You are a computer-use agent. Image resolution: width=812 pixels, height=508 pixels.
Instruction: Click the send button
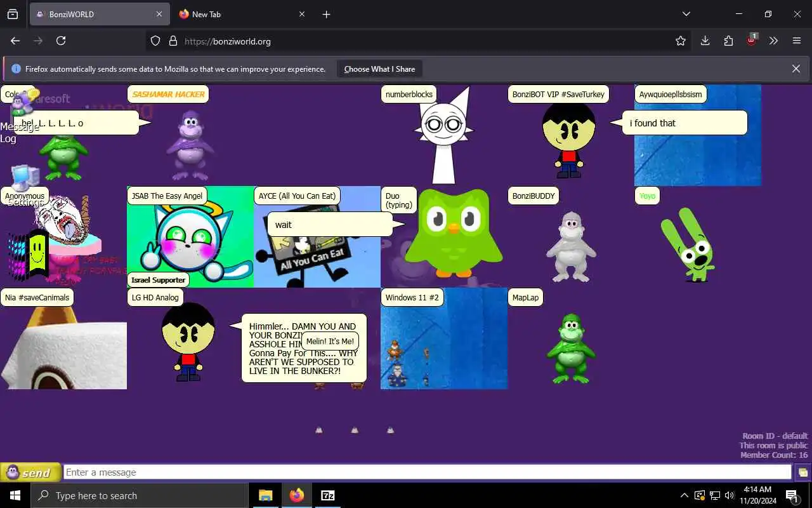pyautogui.click(x=30, y=472)
